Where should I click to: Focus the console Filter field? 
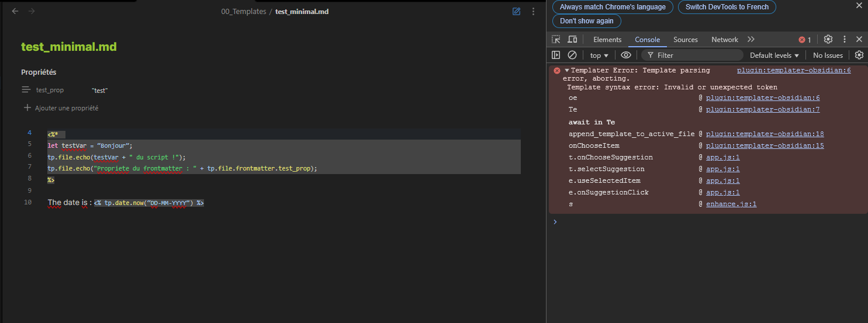(x=693, y=55)
